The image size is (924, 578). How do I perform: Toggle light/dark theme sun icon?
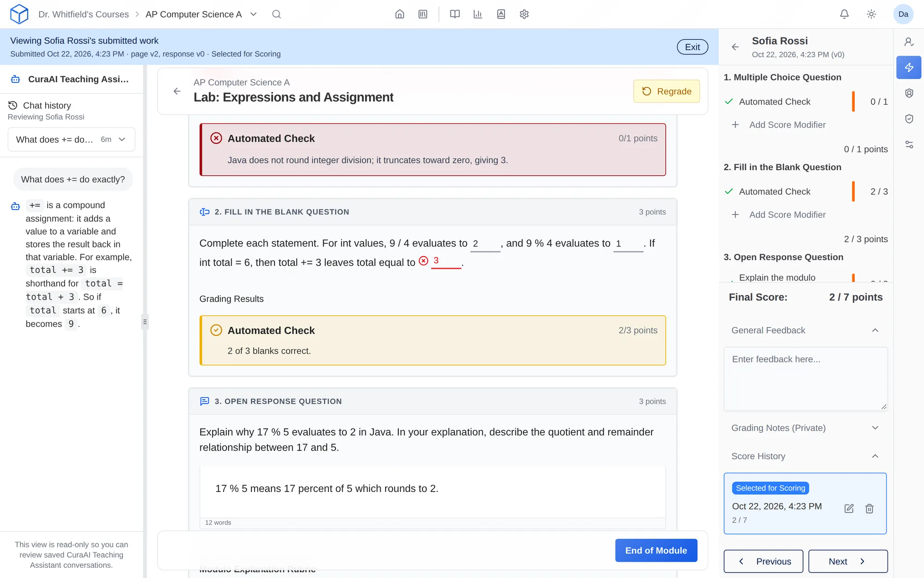click(x=871, y=14)
